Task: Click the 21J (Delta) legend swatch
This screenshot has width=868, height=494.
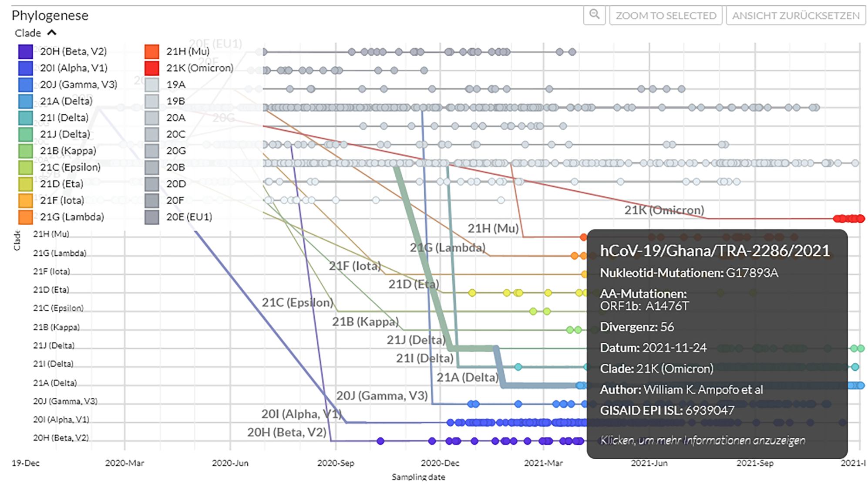Action: point(26,134)
